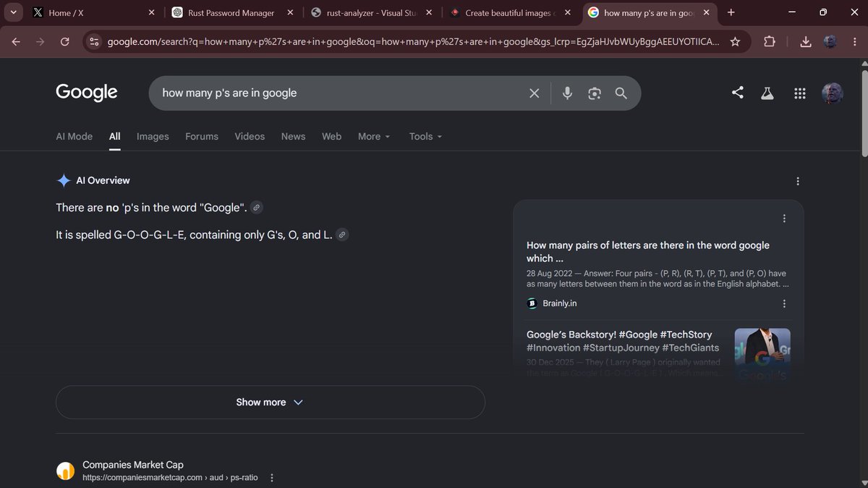
Task: Click the URL address bar
Action: pos(412,42)
